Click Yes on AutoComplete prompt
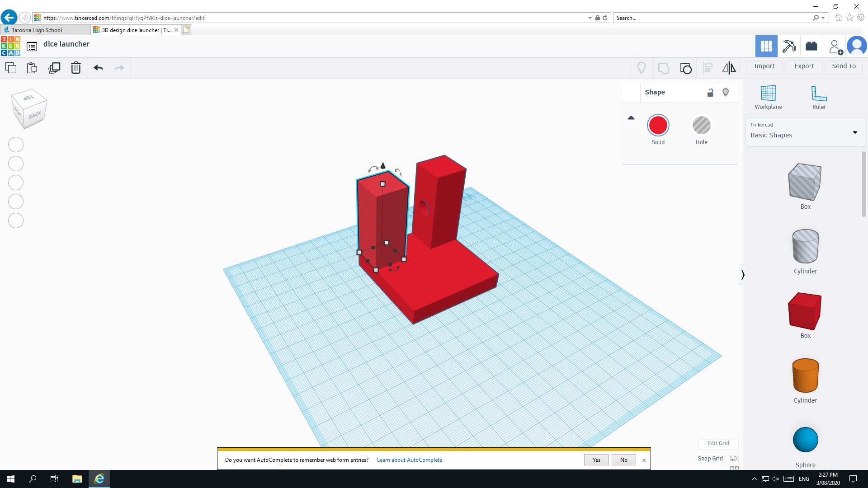 [x=596, y=460]
